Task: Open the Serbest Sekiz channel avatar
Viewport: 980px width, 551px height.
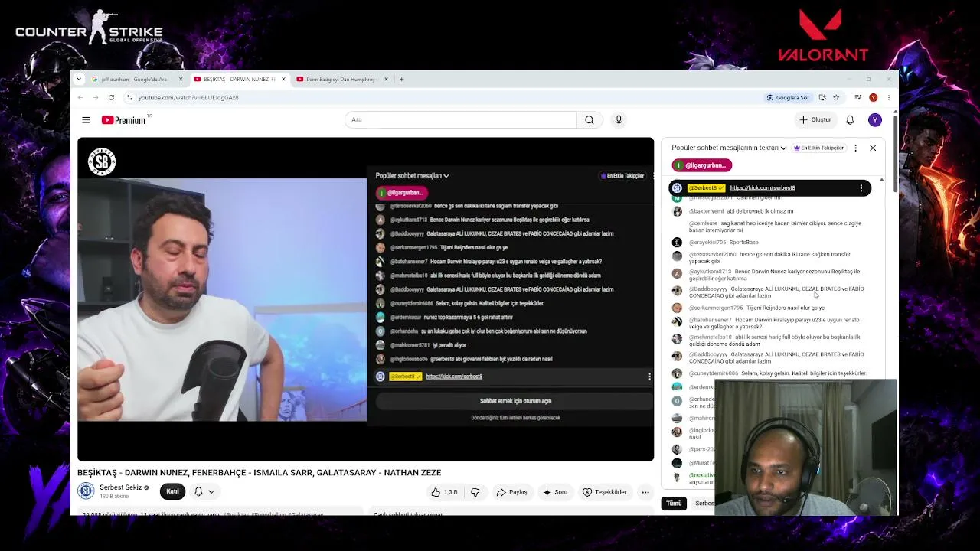Action: pos(86,491)
